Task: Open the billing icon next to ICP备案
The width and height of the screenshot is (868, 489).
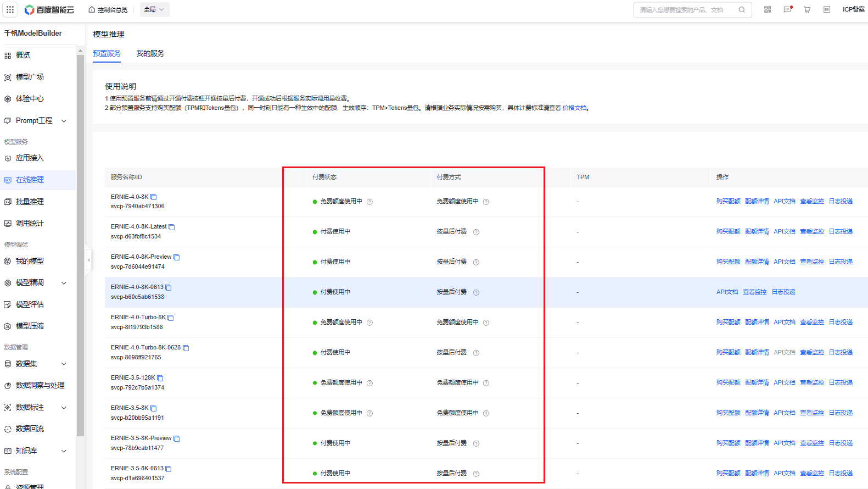Action: point(827,9)
